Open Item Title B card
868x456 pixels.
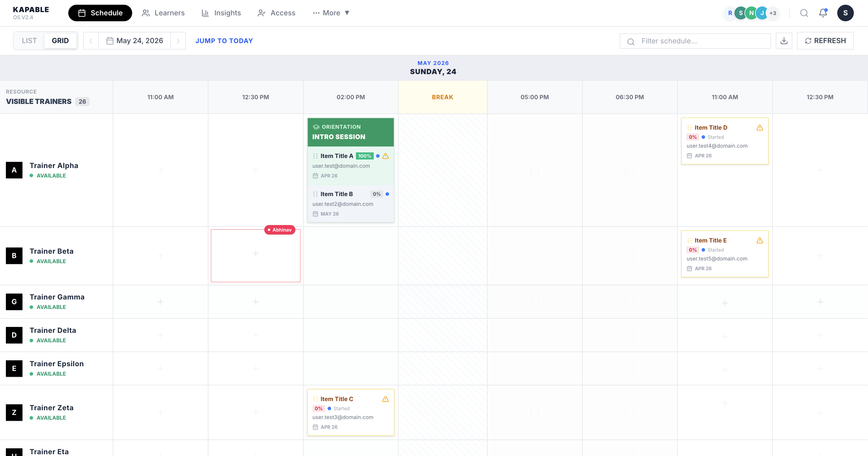point(350,203)
